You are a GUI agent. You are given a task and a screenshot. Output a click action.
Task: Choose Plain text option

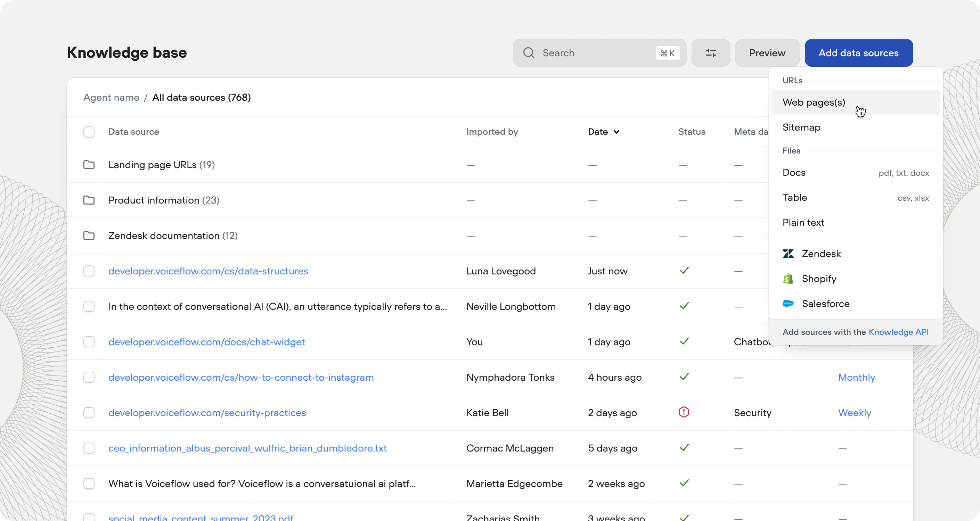[x=856, y=223]
